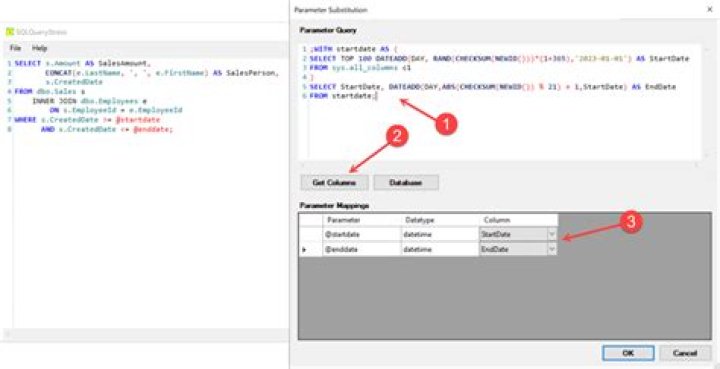This screenshot has width=720, height=369.
Task: Open the File menu in SQLQueryStress
Action: (x=15, y=48)
